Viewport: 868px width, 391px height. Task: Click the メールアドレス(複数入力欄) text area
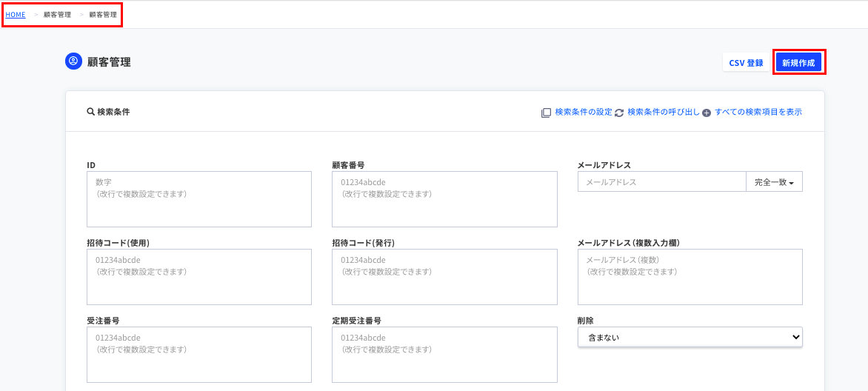coord(690,277)
